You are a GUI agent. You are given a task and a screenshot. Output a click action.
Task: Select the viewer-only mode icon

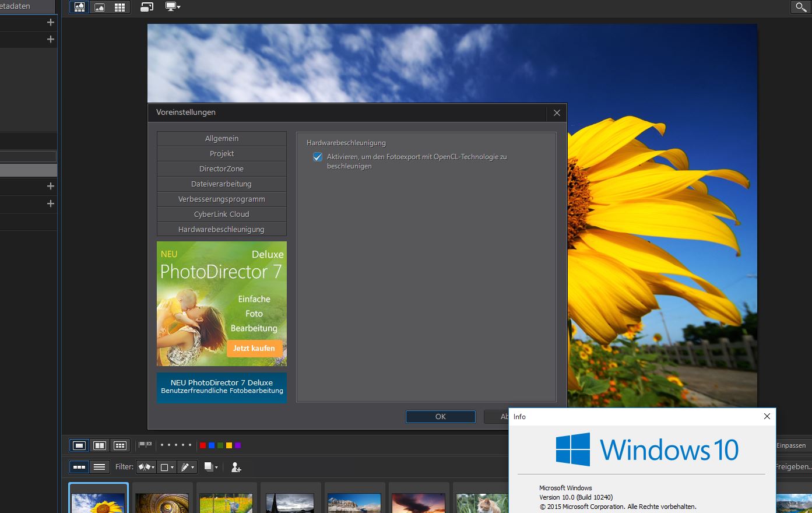pyautogui.click(x=100, y=7)
